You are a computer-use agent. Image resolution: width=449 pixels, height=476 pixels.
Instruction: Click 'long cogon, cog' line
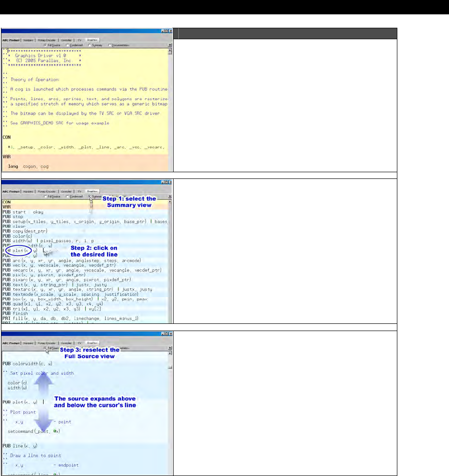point(28,166)
